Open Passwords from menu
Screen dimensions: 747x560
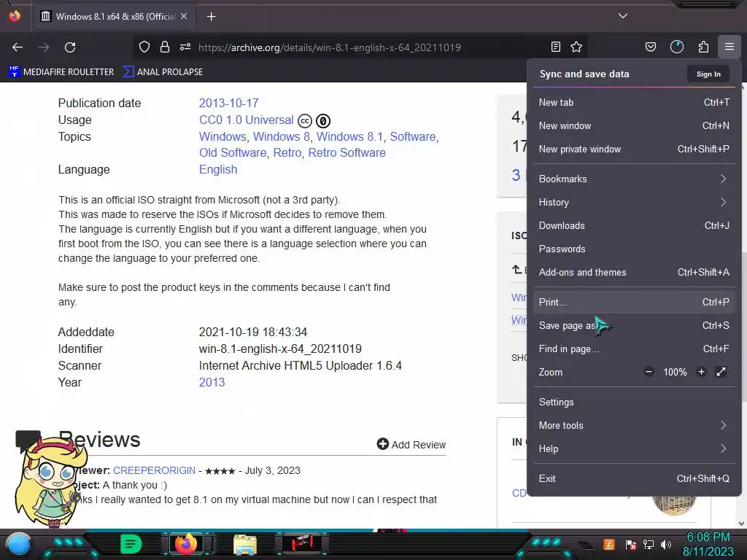point(634,249)
